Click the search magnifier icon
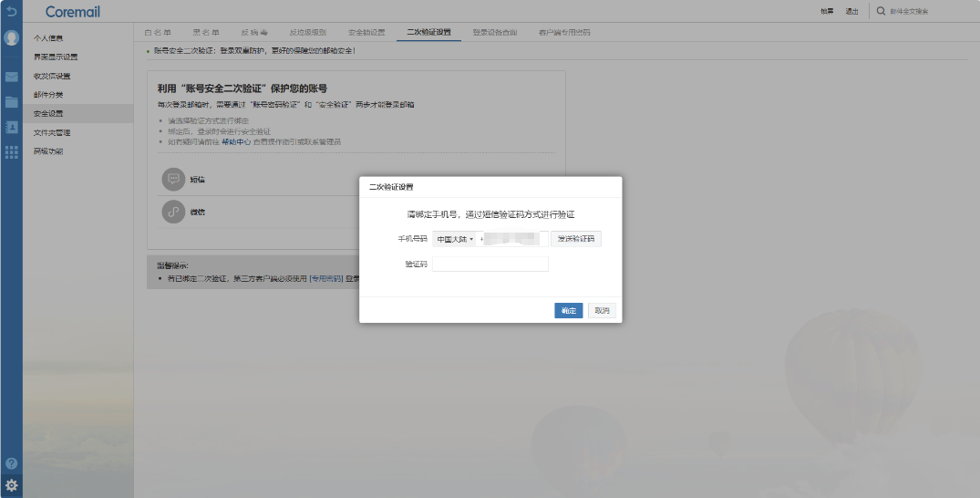Screen dimensions: 980x498 coord(882,11)
